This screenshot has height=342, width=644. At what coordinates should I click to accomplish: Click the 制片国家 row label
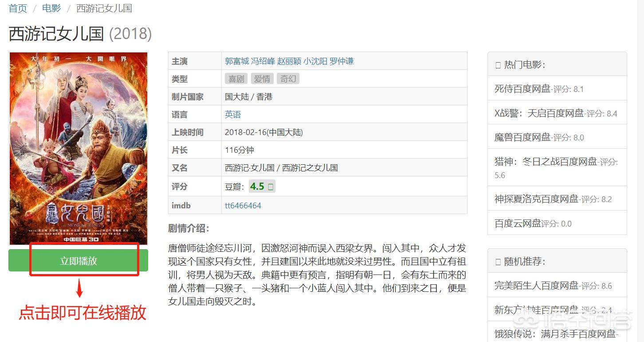(188, 96)
